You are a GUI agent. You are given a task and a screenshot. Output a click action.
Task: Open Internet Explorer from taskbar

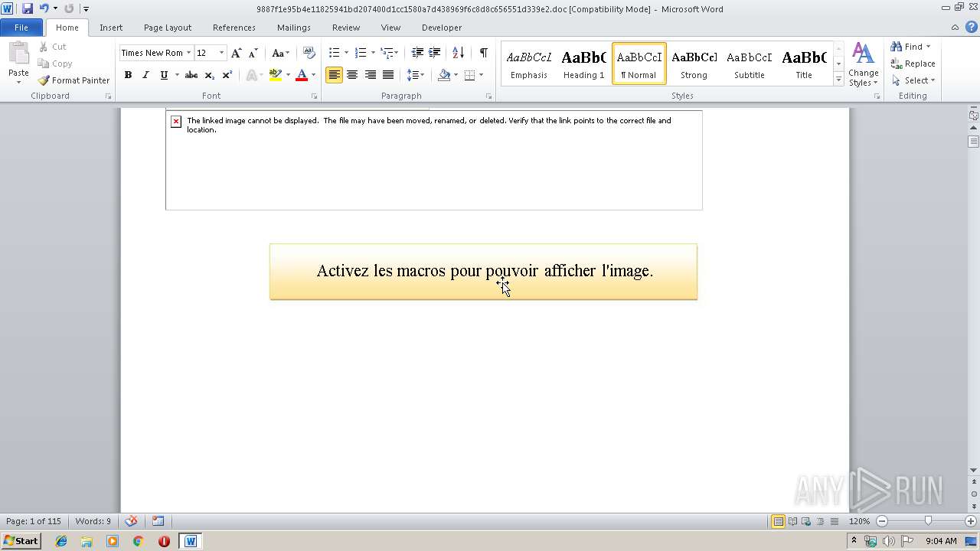point(61,541)
